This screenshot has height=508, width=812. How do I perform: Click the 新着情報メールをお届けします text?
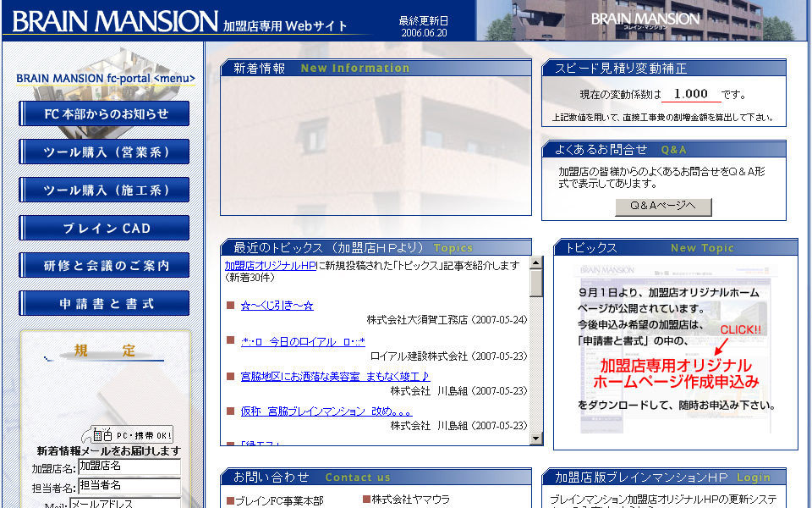(109, 450)
